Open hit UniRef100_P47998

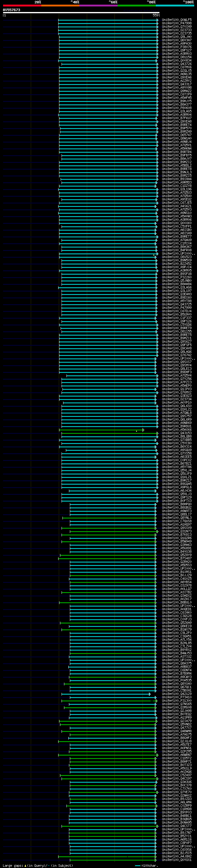(x=177, y=23)
